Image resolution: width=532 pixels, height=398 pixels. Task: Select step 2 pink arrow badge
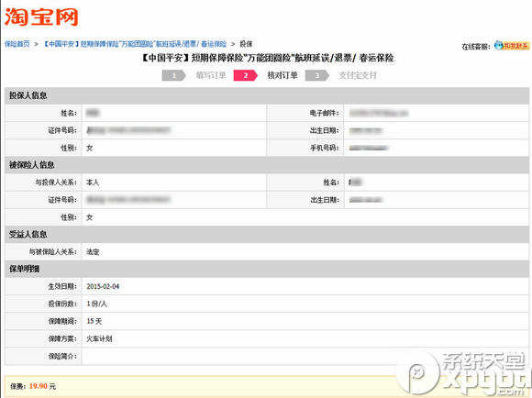pyautogui.click(x=246, y=75)
